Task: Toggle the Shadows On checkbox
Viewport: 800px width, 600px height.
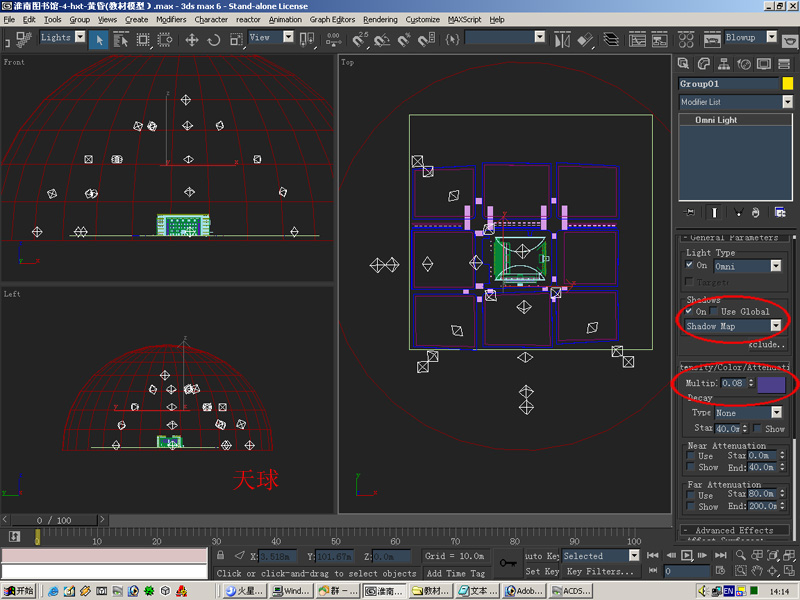Action: (x=689, y=311)
